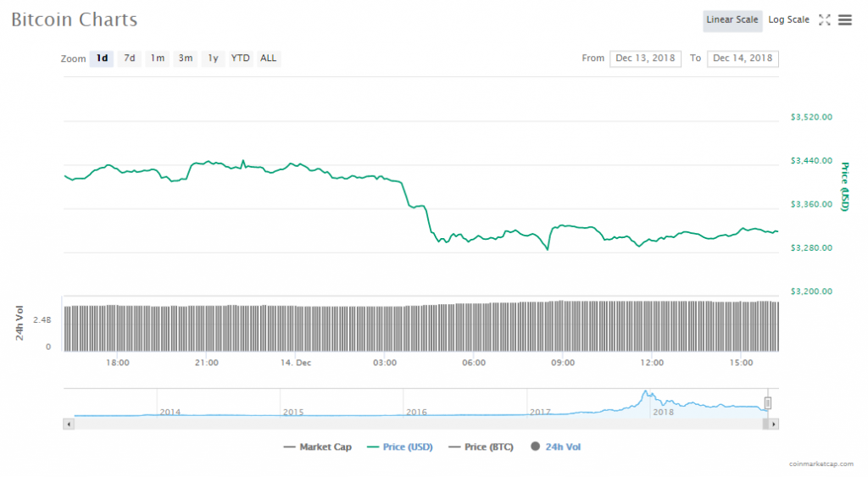Screen dimensions: 868x477
Task: Switch to Linear Scale
Action: coord(732,20)
